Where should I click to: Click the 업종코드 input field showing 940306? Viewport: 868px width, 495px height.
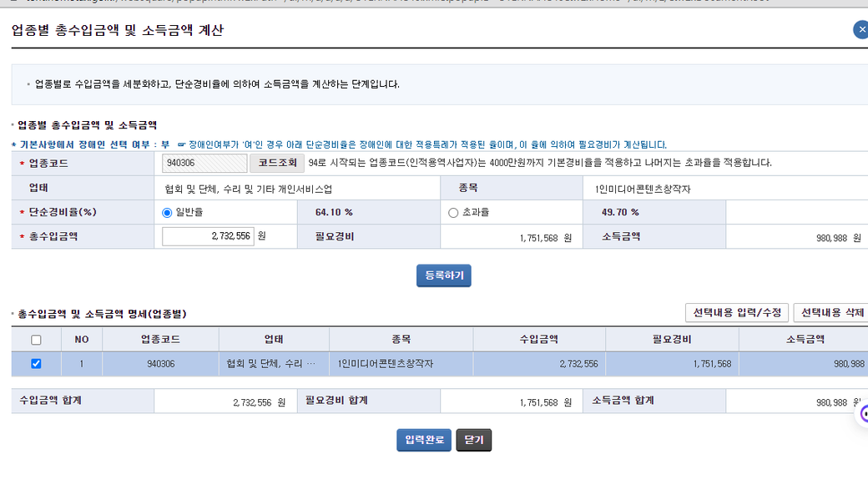coord(204,163)
